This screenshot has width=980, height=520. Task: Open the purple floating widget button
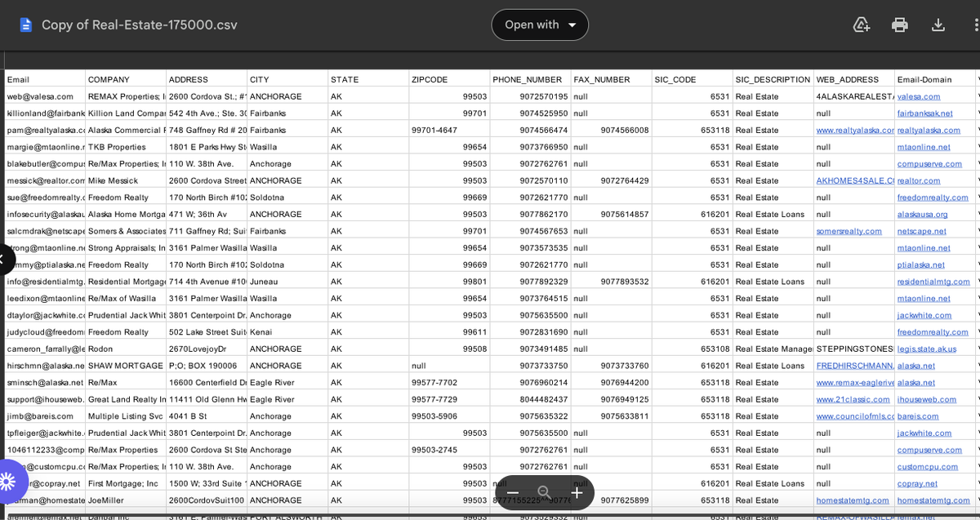pos(8,480)
